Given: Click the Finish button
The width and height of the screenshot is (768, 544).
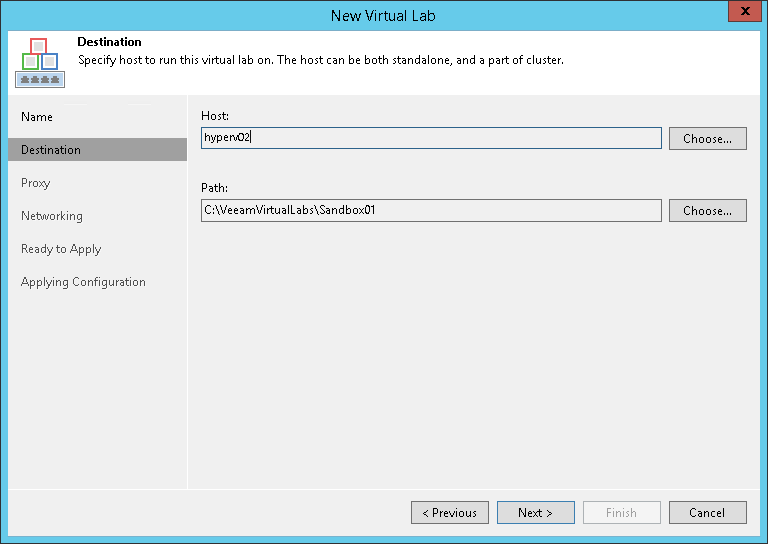Looking at the screenshot, I should click(621, 512).
